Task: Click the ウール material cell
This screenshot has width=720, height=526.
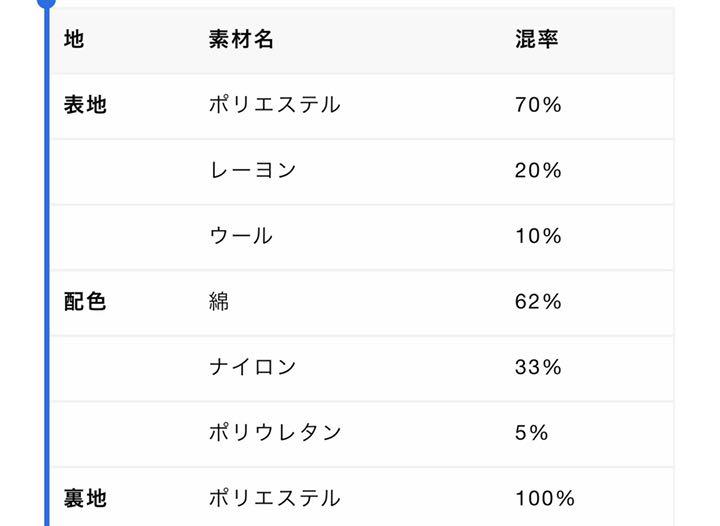Action: point(241,236)
